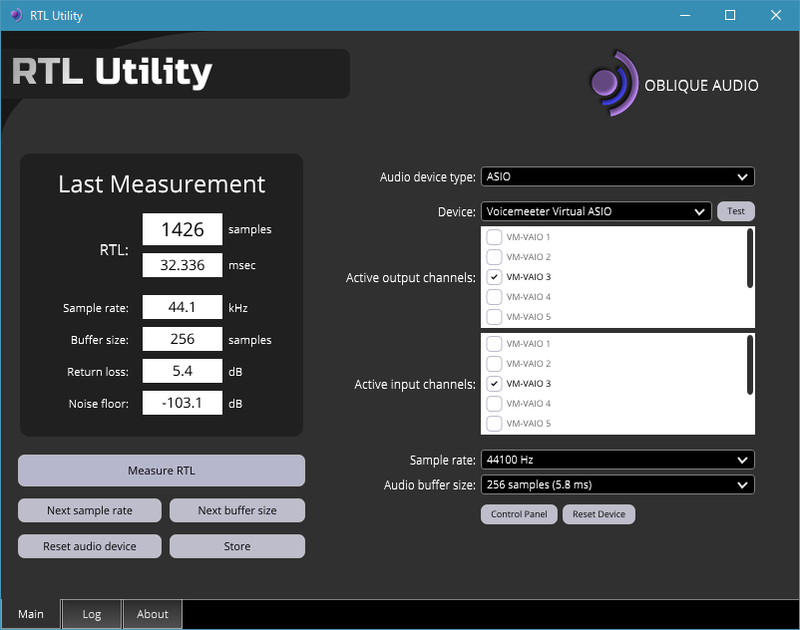Click the Test device button
The height and width of the screenshot is (630, 800).
click(x=736, y=211)
